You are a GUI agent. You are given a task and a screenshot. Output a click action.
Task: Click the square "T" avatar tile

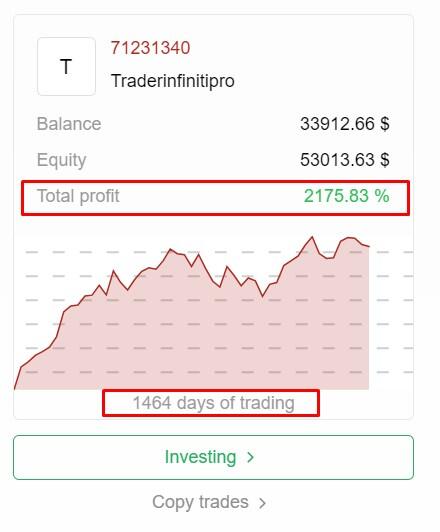(x=66, y=66)
